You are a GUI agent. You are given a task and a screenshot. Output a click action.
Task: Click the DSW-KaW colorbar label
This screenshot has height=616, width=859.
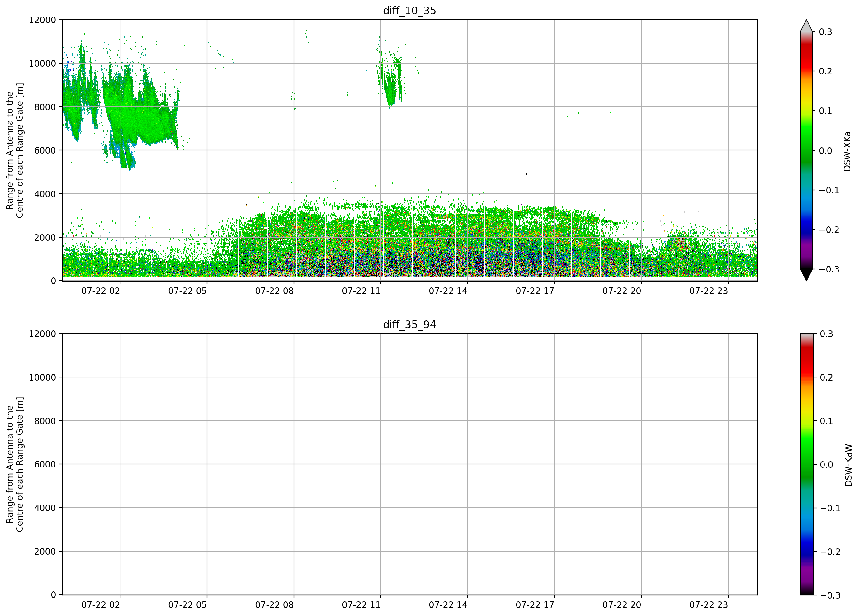848,465
